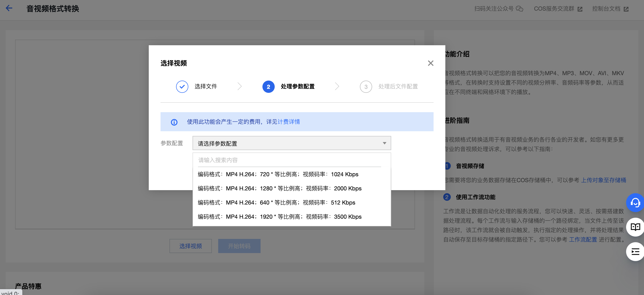Choose the 1280 等比例高 2000 Kbps option

click(279, 188)
